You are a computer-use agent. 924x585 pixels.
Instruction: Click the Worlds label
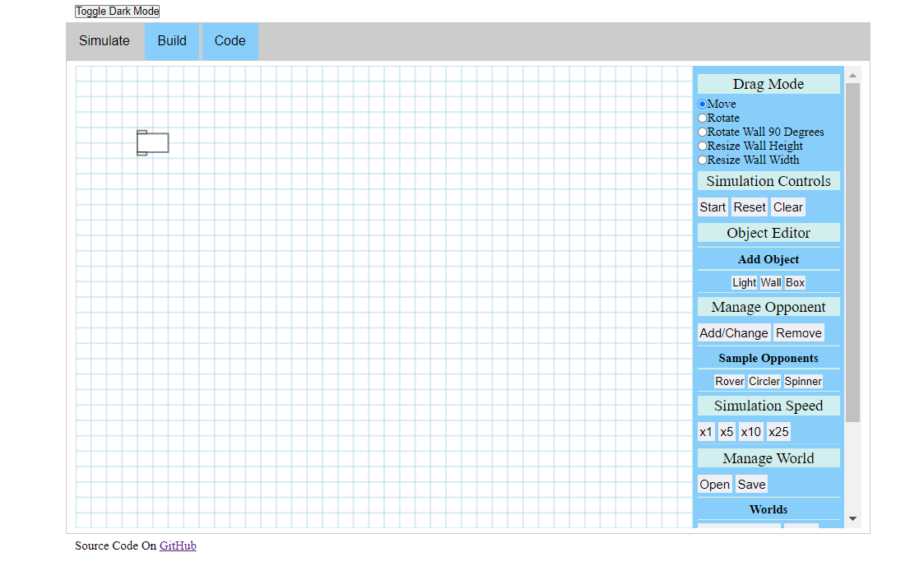(x=768, y=509)
